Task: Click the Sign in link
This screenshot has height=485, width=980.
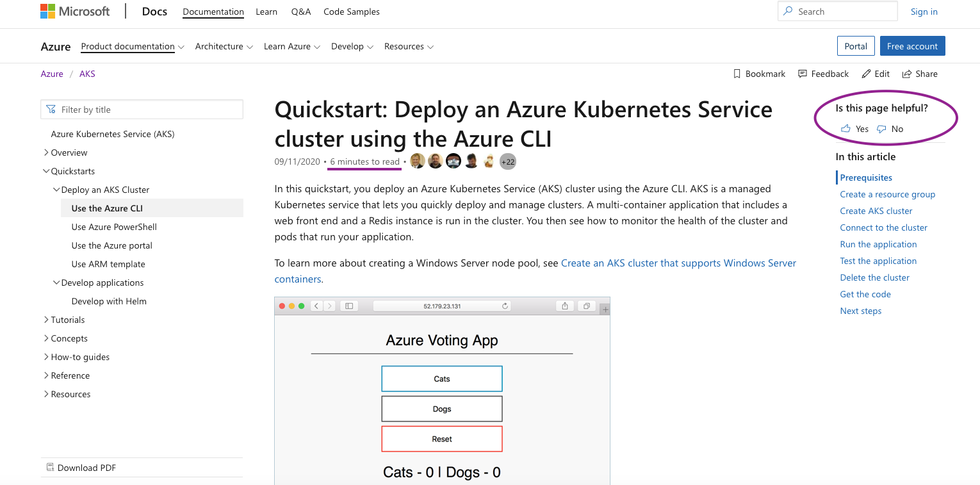Action: point(924,12)
